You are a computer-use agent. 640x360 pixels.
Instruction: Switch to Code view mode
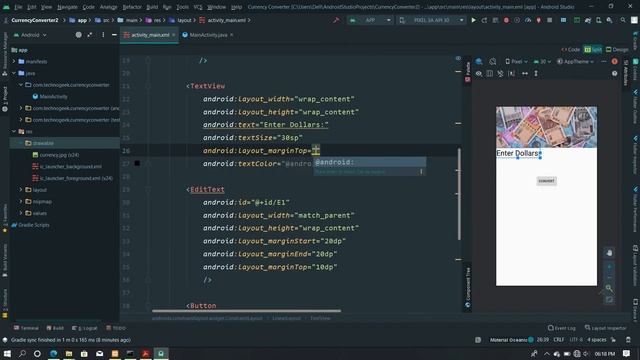pos(571,49)
